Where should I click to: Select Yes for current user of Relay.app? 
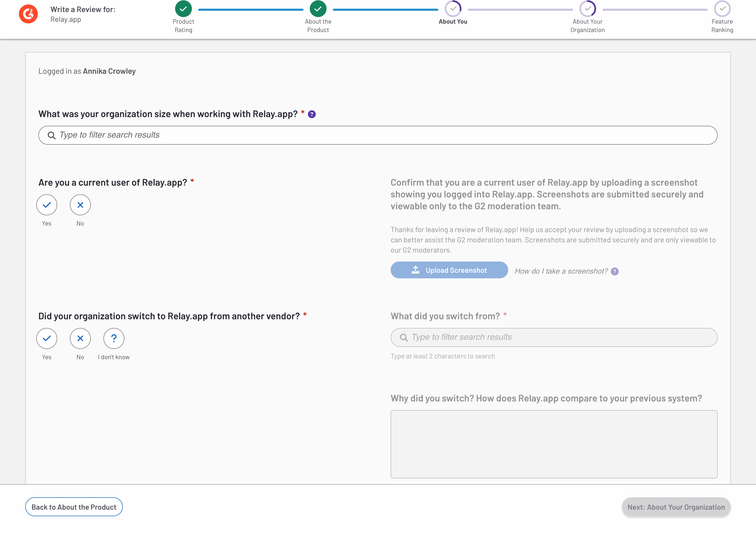[x=47, y=205]
